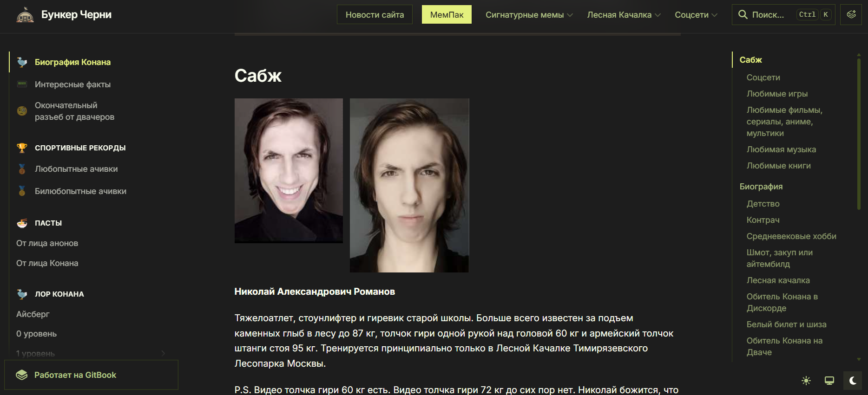Expand the Соцсети header dropdown
868x395 pixels.
coord(696,14)
